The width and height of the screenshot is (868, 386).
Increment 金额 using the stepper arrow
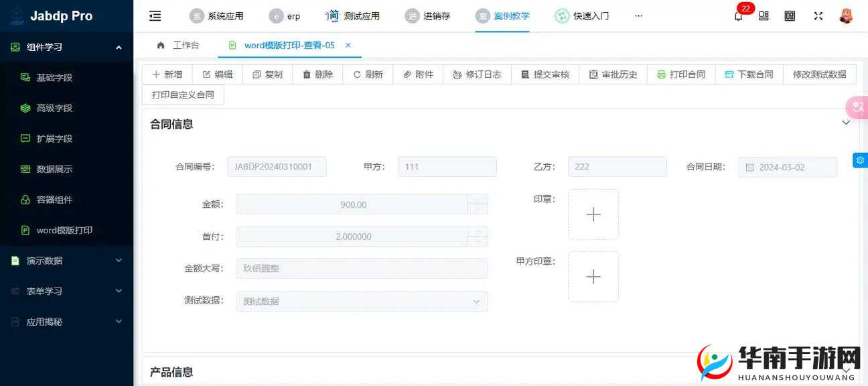pos(478,200)
